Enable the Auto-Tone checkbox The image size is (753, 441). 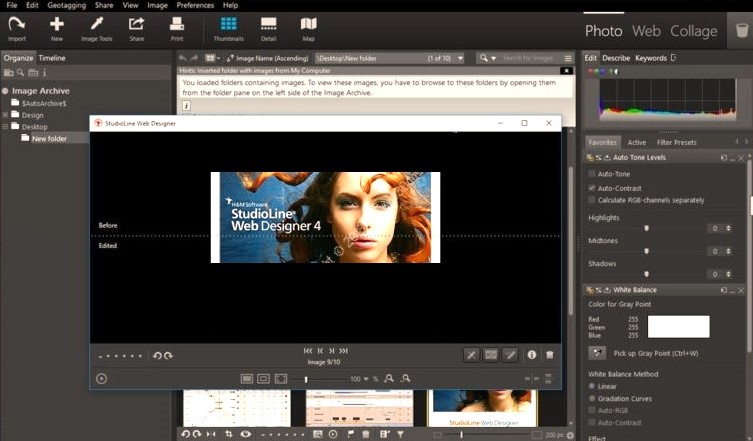pos(592,173)
